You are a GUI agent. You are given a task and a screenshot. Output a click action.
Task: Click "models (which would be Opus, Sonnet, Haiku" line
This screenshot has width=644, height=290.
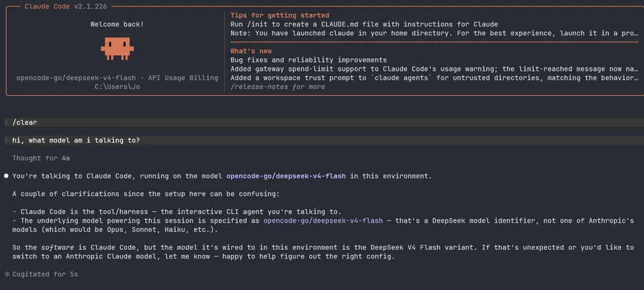click(x=115, y=230)
